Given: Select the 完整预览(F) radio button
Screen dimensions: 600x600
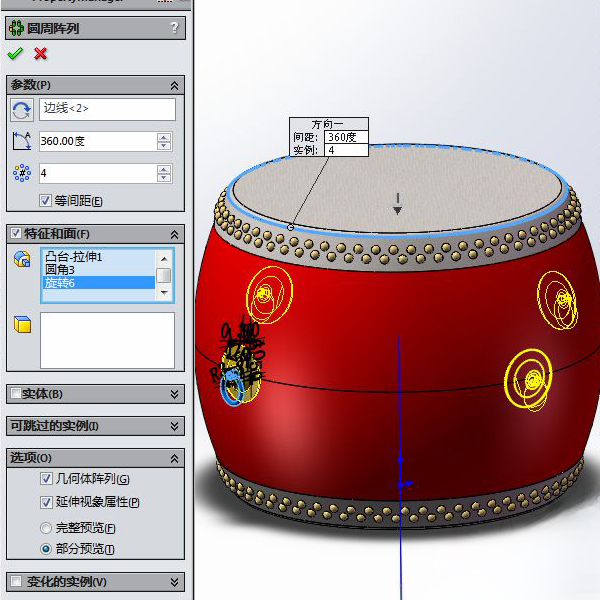Looking at the screenshot, I should click(x=46, y=528).
